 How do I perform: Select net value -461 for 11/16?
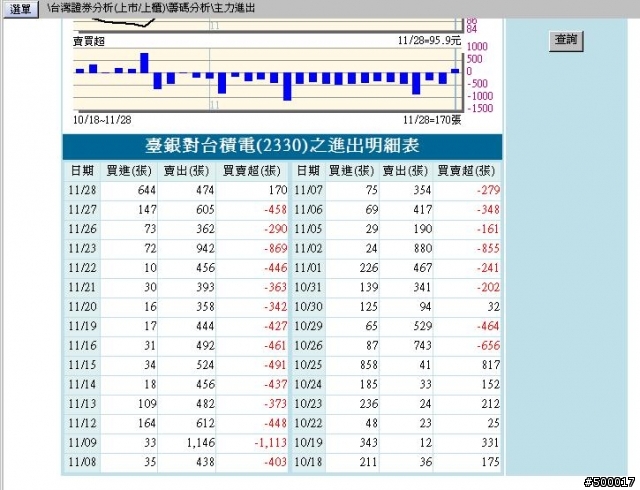pyautogui.click(x=275, y=345)
